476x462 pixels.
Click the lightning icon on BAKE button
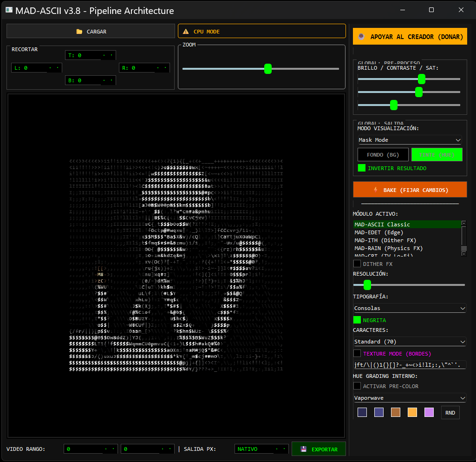coord(376,190)
